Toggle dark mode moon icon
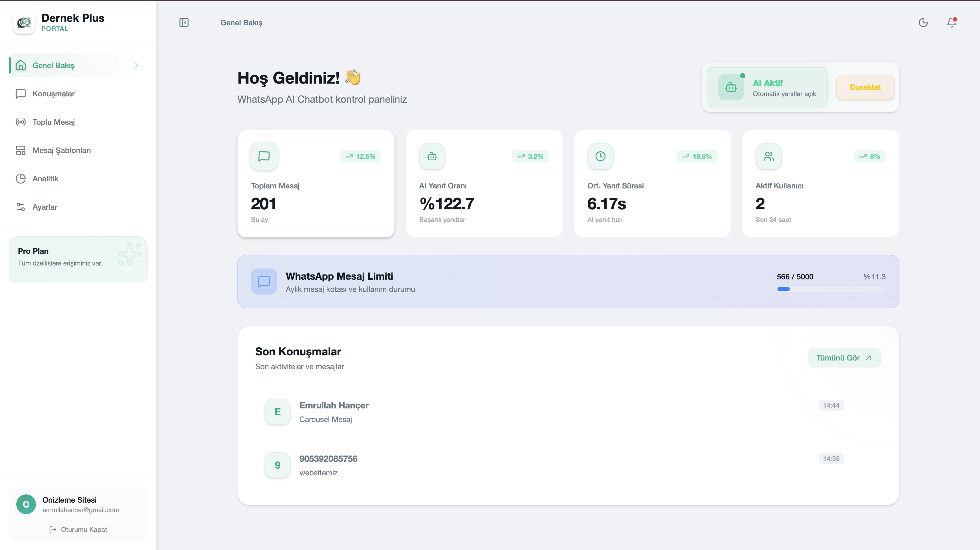The width and height of the screenshot is (980, 550). tap(923, 23)
